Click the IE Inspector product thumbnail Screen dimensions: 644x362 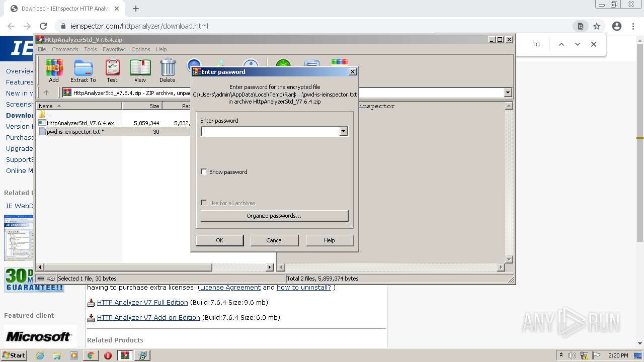point(19,238)
